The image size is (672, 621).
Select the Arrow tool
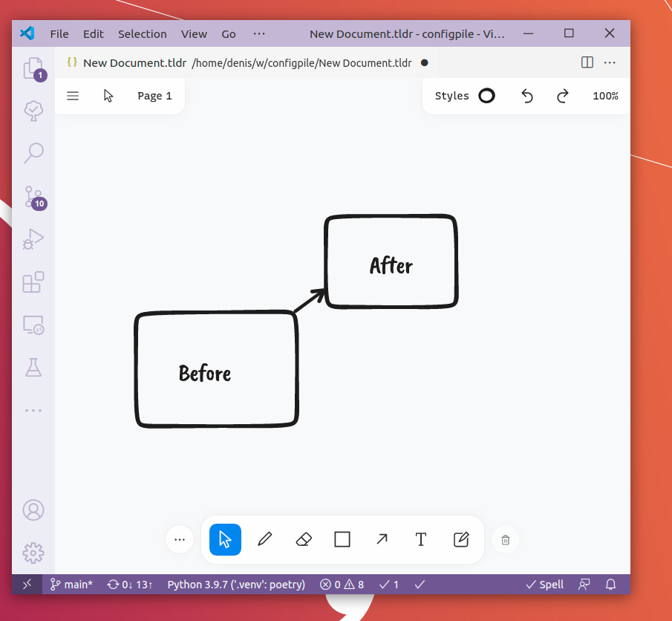point(382,540)
